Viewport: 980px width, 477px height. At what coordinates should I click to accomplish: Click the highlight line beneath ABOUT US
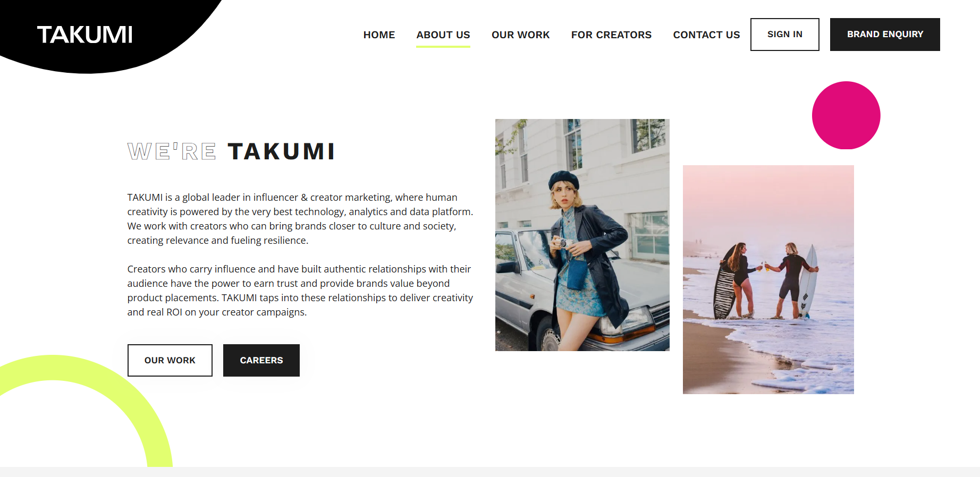tap(443, 47)
